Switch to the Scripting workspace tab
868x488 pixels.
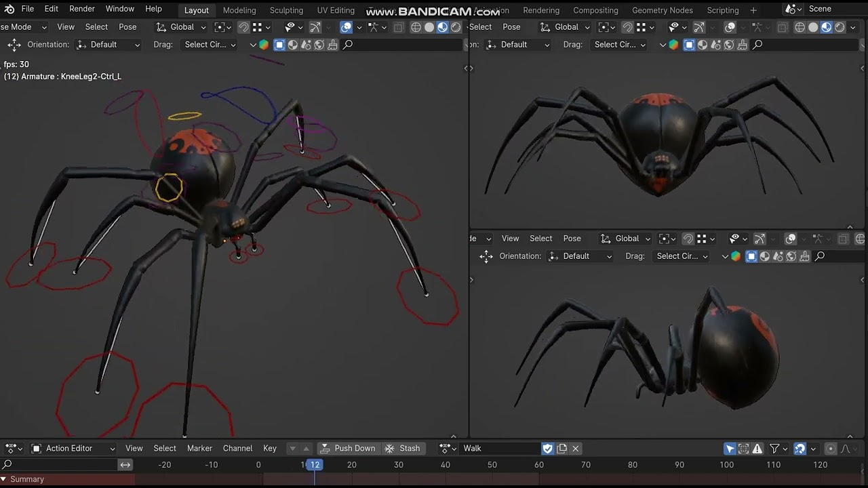click(x=723, y=10)
